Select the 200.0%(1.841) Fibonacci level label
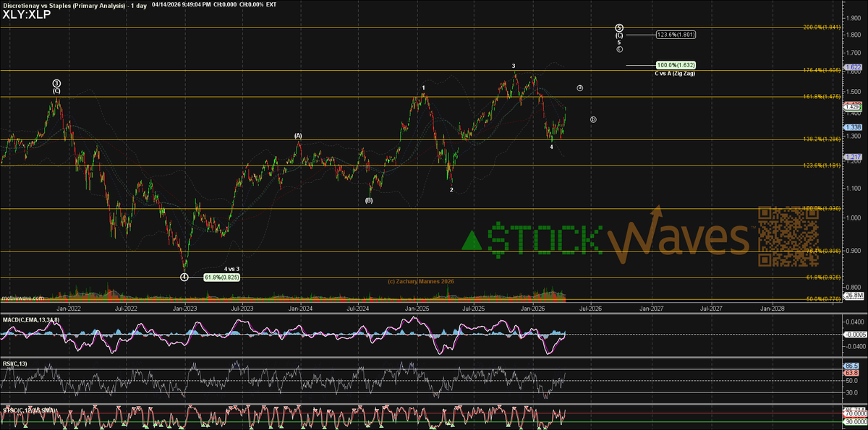The image size is (868, 430). 822,27
